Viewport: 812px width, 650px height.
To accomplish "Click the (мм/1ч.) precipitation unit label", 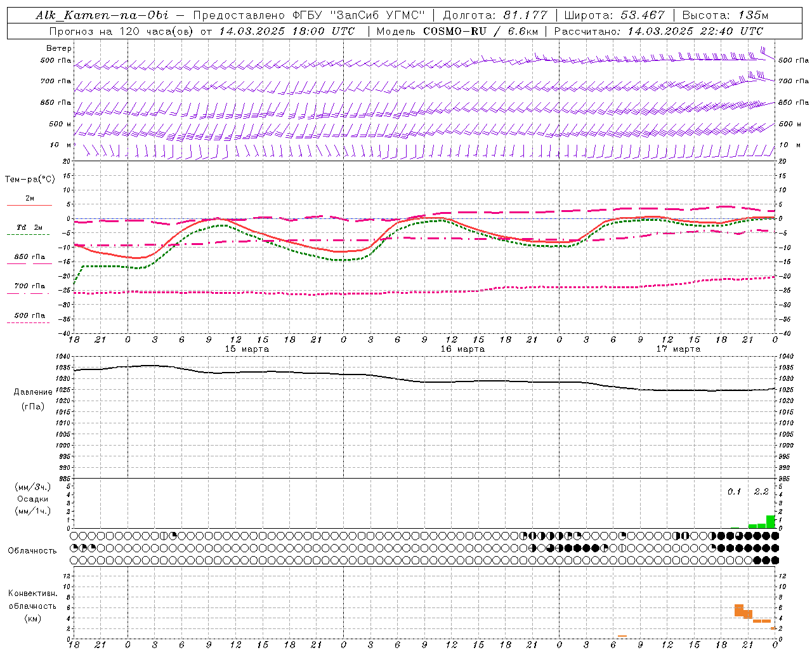I will (33, 511).
